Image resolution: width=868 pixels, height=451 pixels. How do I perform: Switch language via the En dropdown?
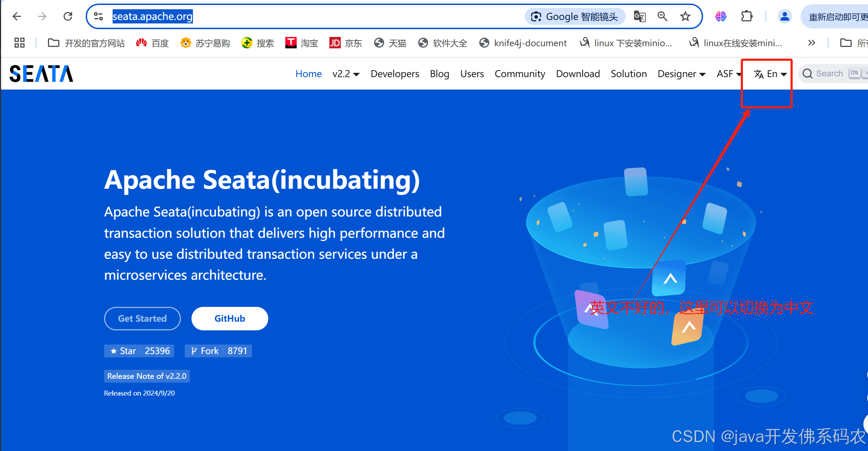[x=771, y=74]
